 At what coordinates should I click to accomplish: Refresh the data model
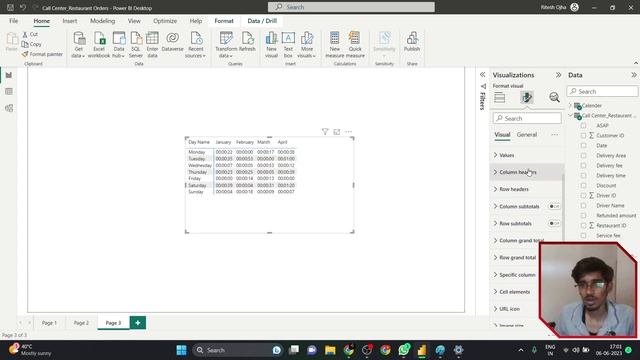(247, 42)
